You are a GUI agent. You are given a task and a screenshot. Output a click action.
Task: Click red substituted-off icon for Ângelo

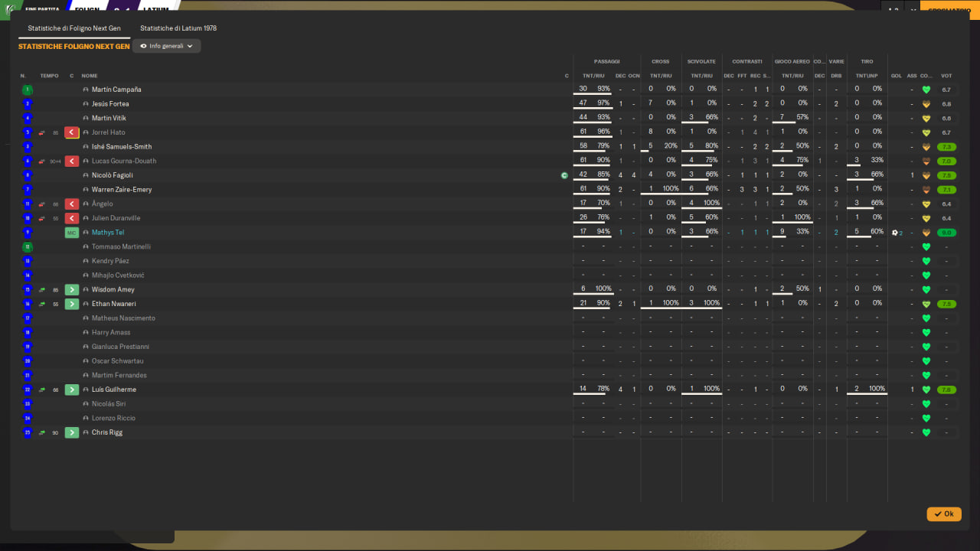pos(72,204)
